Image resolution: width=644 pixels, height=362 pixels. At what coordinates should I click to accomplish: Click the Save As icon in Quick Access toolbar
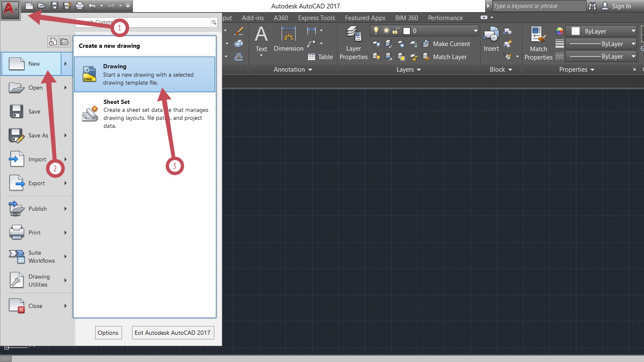point(67,6)
